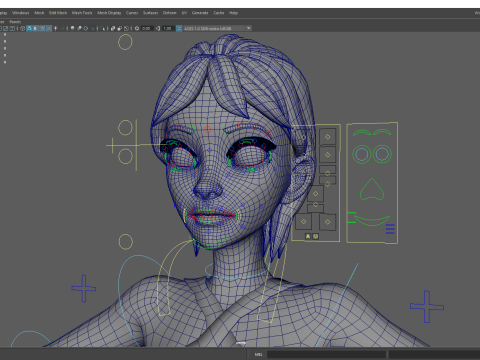Select the yellow circle control beside the chin
The height and width of the screenshot is (360, 480).
click(x=126, y=241)
